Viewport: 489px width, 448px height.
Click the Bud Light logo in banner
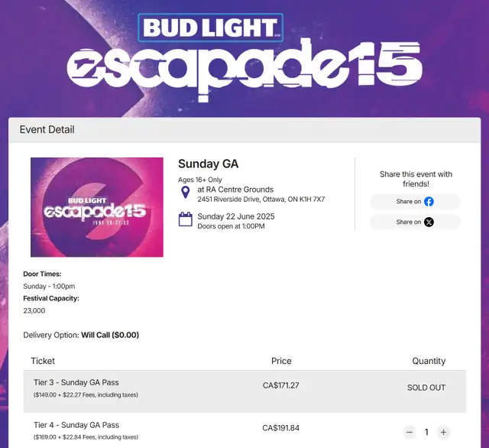[x=211, y=28]
